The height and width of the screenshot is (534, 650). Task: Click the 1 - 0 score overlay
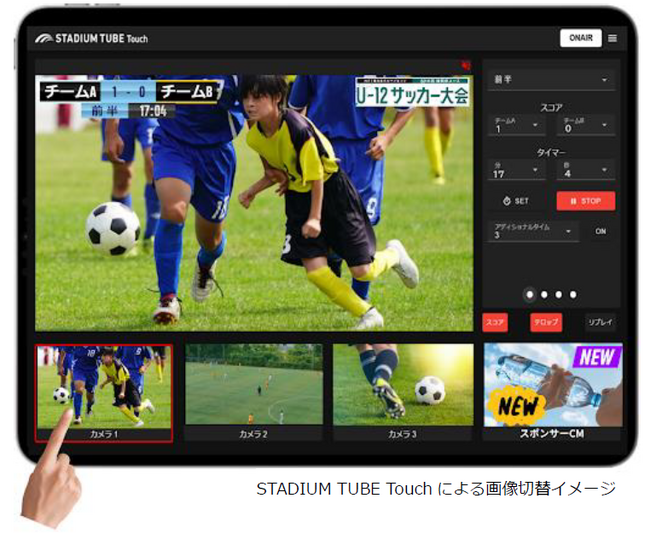(x=128, y=92)
